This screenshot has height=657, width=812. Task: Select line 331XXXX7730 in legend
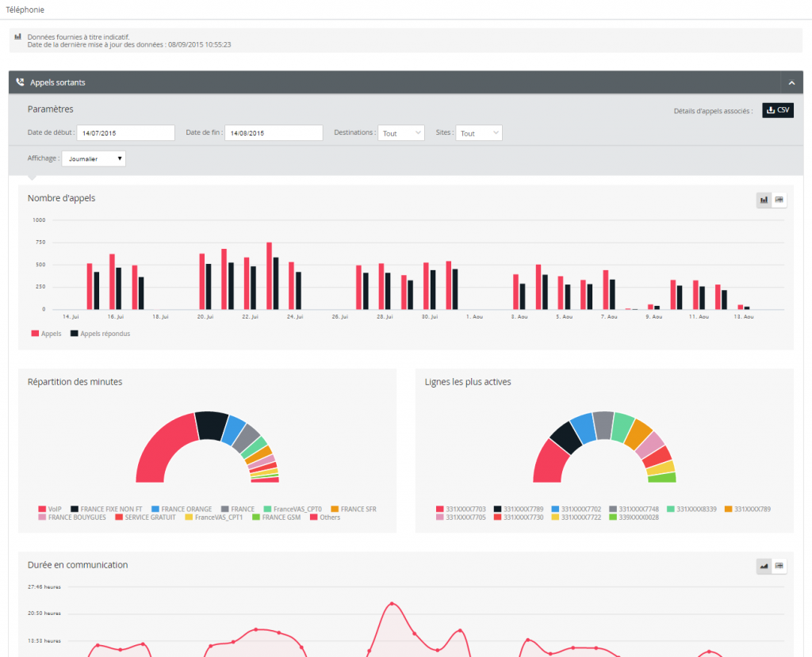point(519,518)
